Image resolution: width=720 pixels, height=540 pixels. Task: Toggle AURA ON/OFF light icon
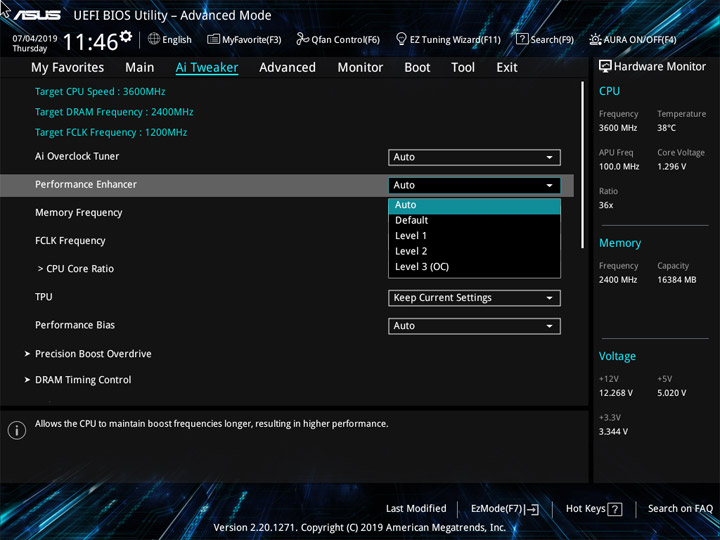pos(595,39)
